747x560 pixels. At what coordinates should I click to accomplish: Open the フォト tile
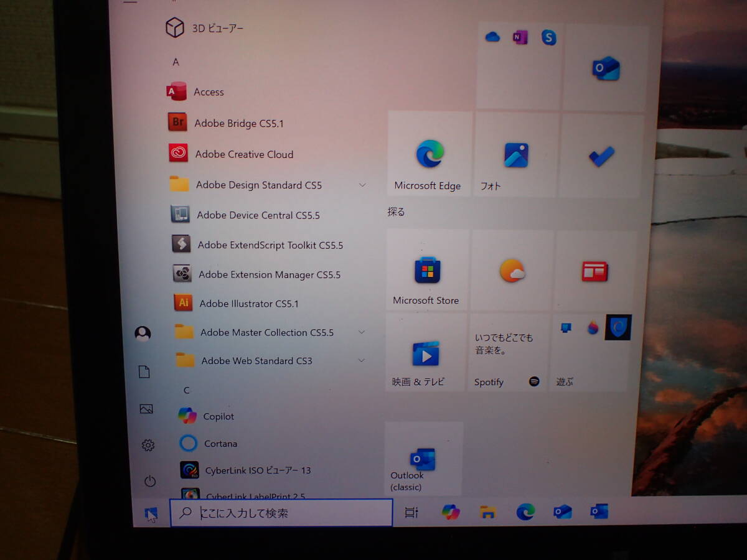click(x=515, y=155)
